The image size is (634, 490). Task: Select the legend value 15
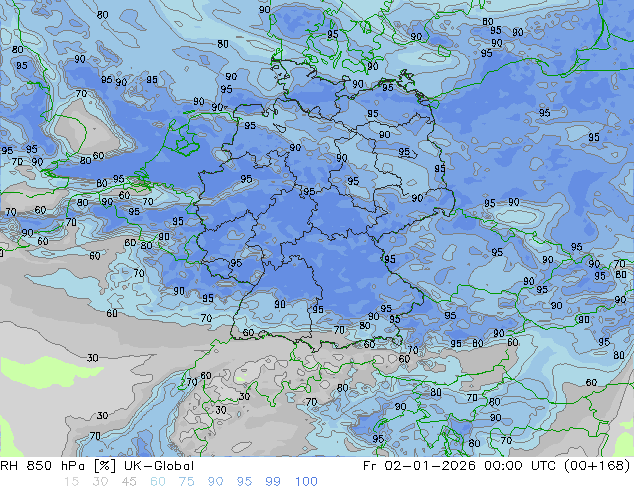tap(71, 482)
